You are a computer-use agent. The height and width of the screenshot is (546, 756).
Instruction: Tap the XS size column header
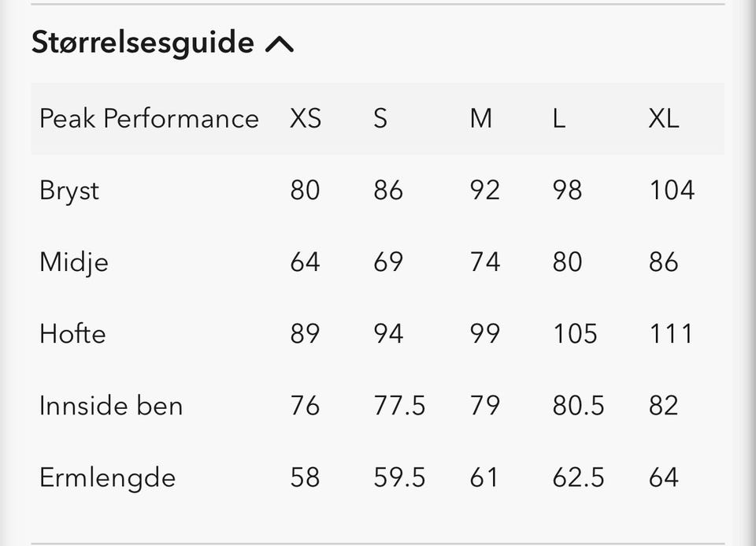tap(306, 118)
